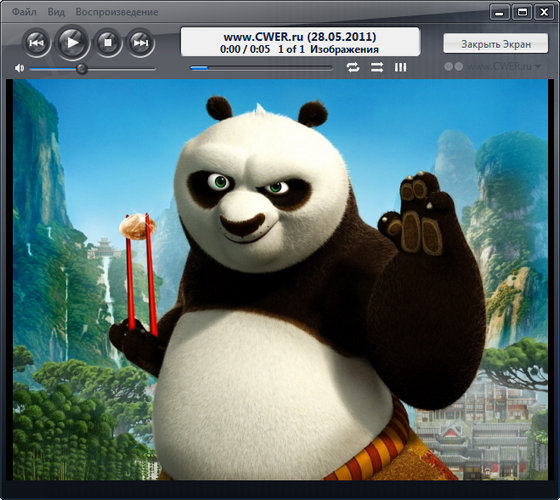Skip to the next track
The height and width of the screenshot is (500, 560).
pyautogui.click(x=141, y=43)
